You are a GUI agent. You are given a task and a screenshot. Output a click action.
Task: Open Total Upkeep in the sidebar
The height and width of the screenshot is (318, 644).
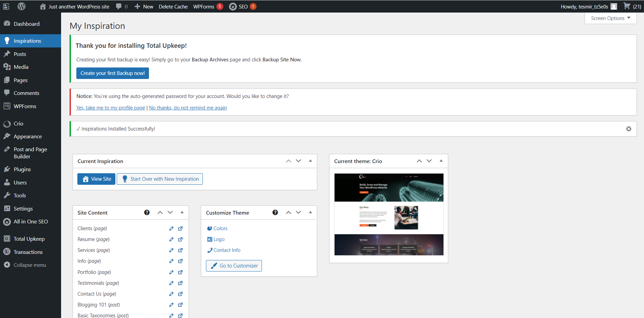[30, 239]
